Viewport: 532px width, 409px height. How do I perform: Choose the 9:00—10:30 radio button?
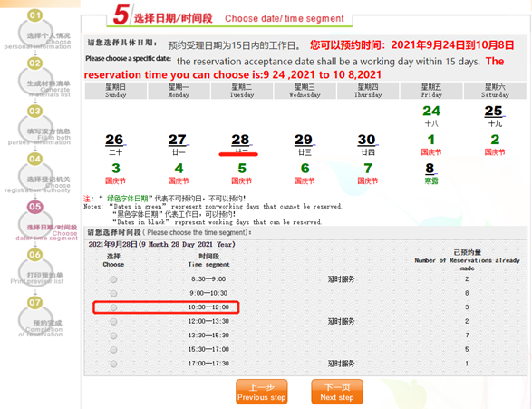113,293
